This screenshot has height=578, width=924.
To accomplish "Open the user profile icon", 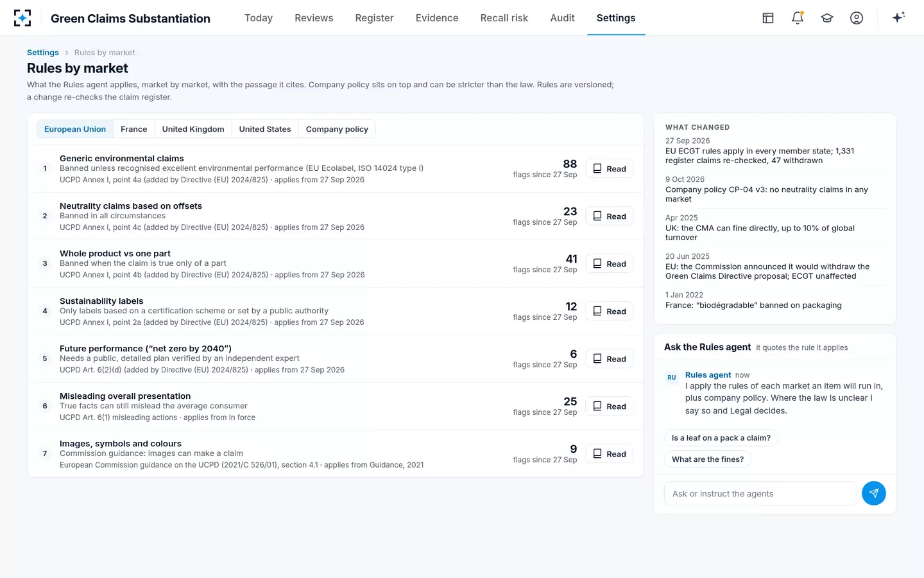I will [857, 18].
